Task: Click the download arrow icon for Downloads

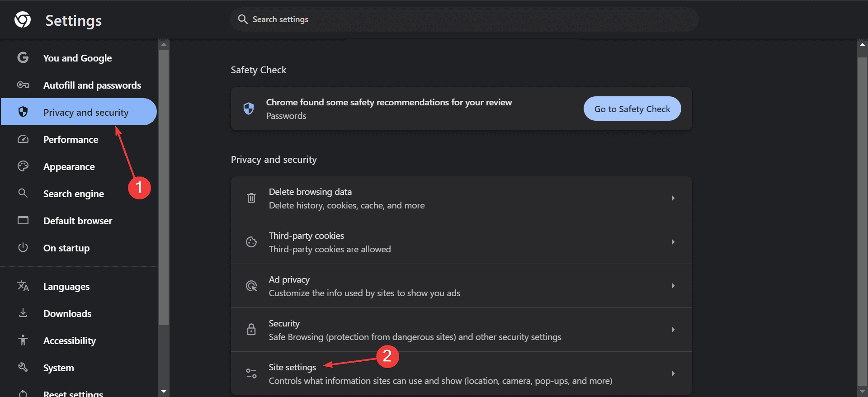Action: (x=23, y=313)
